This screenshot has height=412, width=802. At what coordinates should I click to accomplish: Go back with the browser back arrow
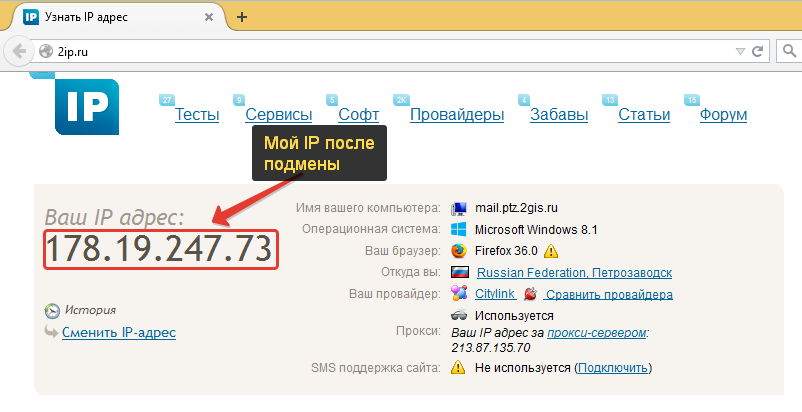coord(19,51)
